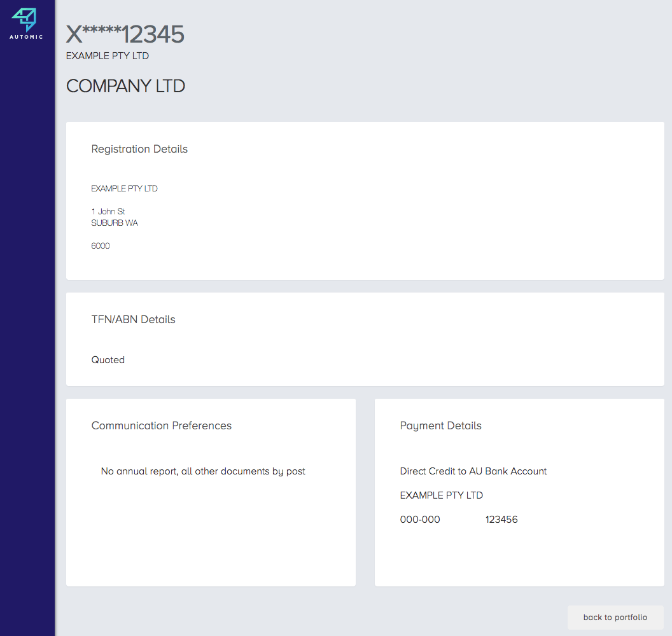Select the address line 1 John St

point(108,211)
